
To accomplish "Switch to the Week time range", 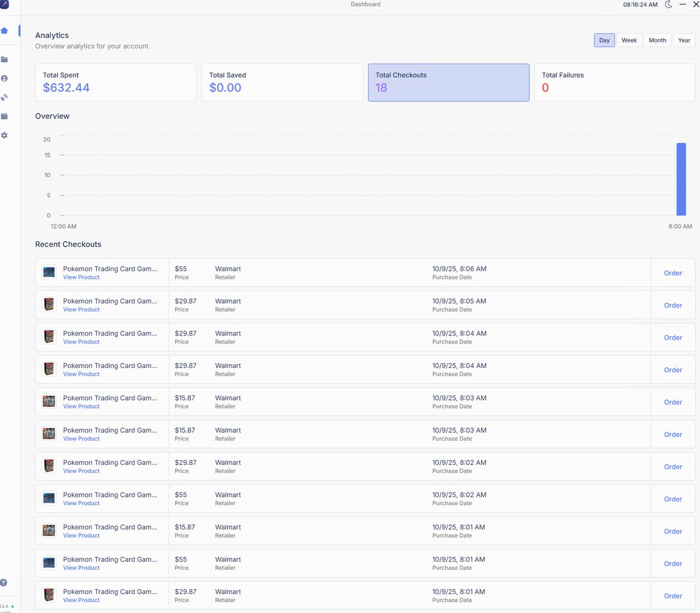I will point(629,40).
